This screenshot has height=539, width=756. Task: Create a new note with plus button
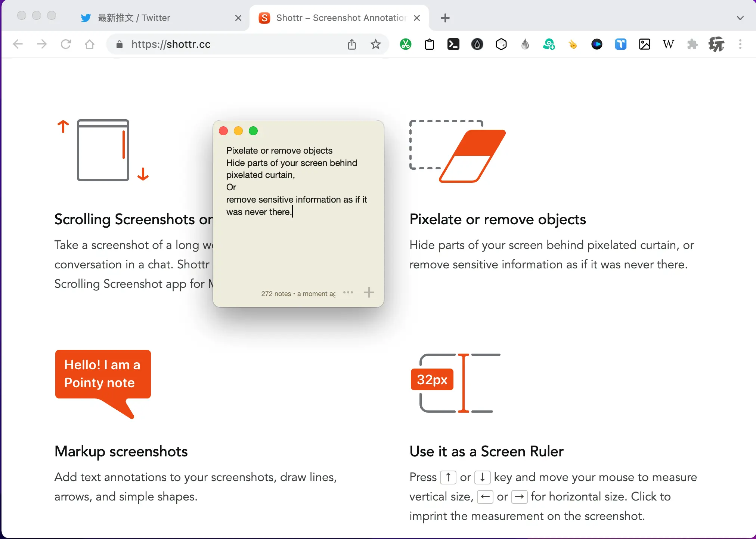[x=369, y=292]
